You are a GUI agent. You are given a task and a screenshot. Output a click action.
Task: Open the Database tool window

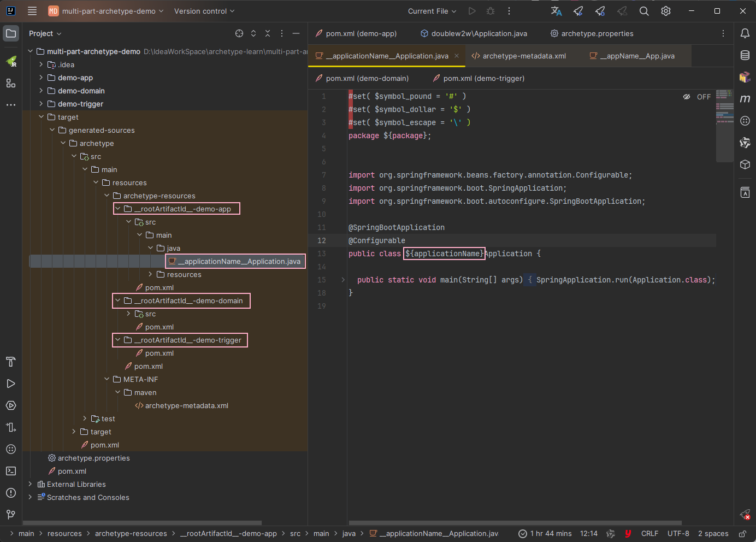745,55
